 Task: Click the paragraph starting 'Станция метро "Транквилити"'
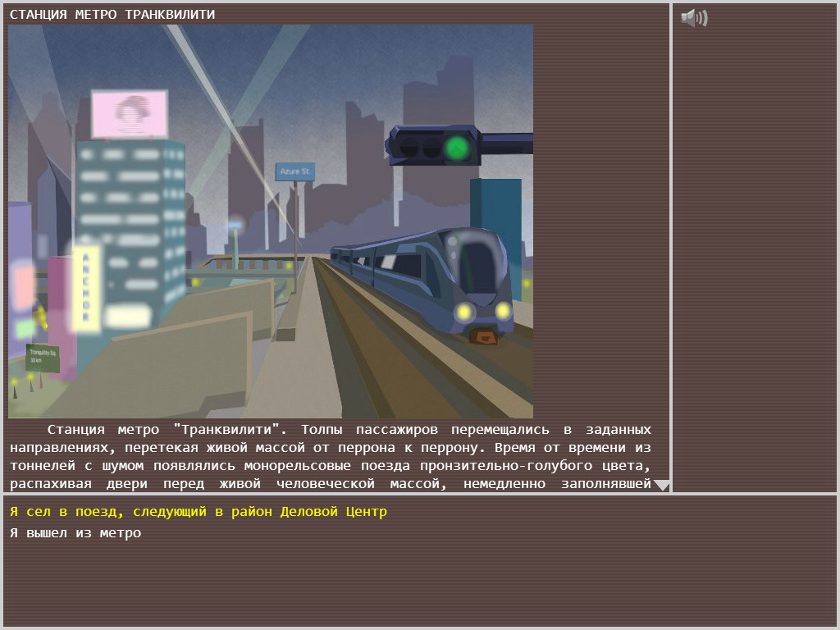[331, 456]
